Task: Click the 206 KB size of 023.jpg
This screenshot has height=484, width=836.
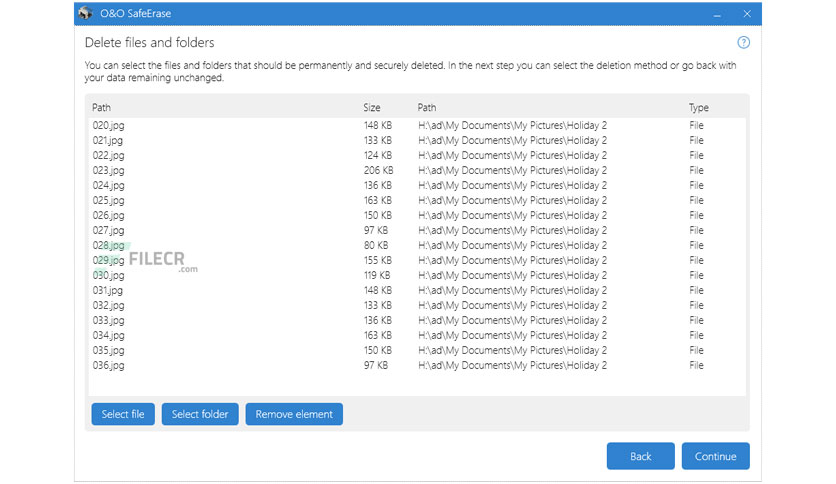Action: (x=379, y=170)
